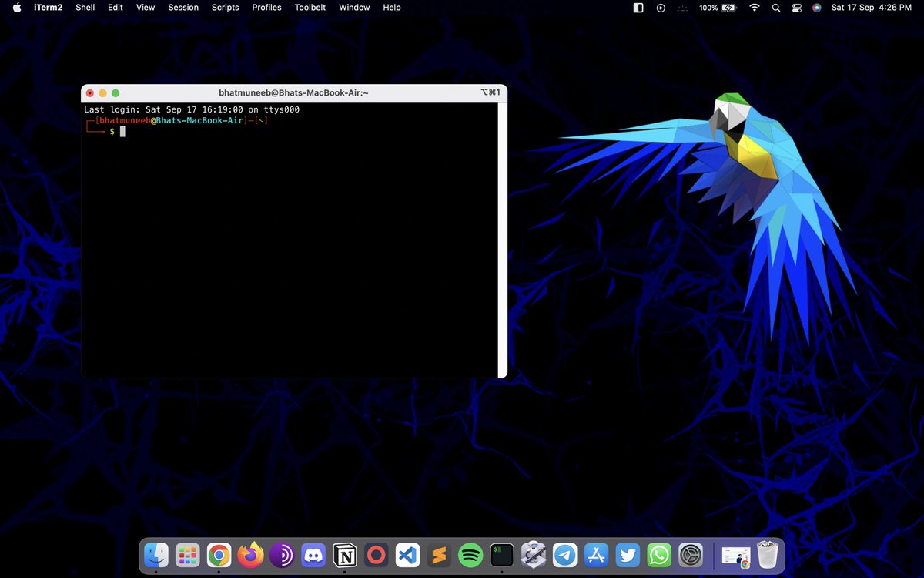This screenshot has width=924, height=578.
Task: Open the Profiles menu
Action: (267, 8)
